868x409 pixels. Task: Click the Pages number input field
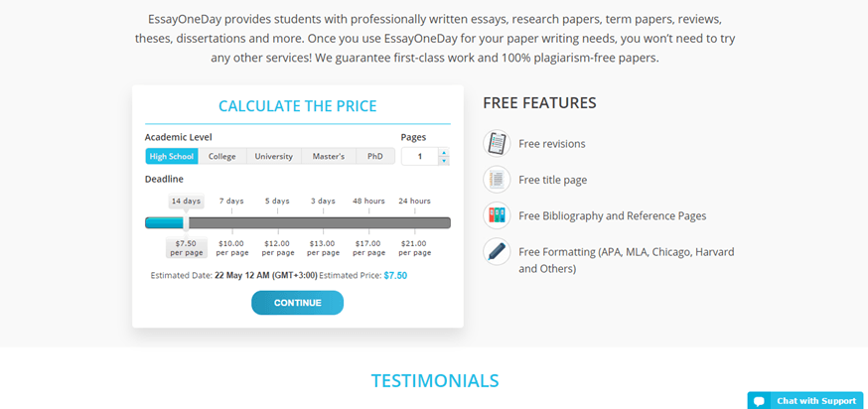(420, 157)
